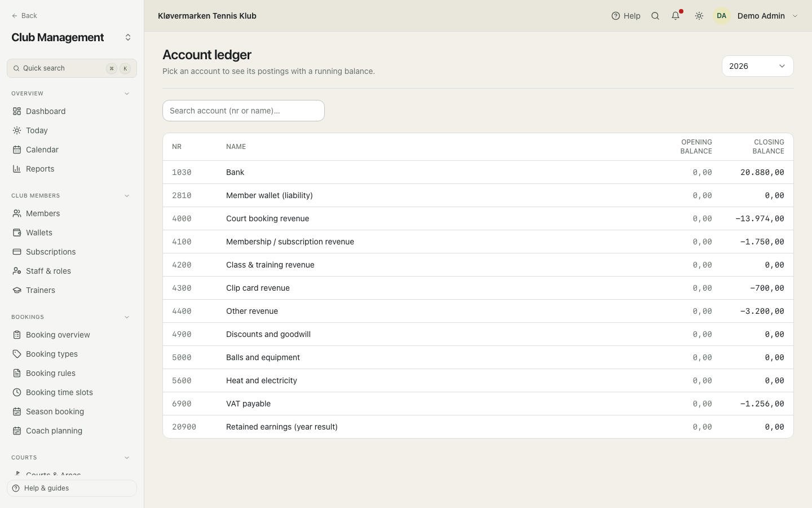Click the Back link
812x508 pixels.
tap(24, 16)
